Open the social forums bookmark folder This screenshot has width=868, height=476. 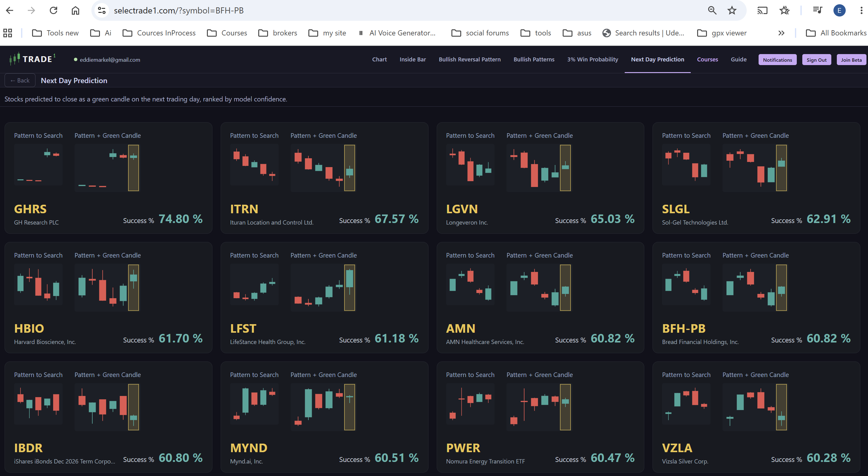480,33
